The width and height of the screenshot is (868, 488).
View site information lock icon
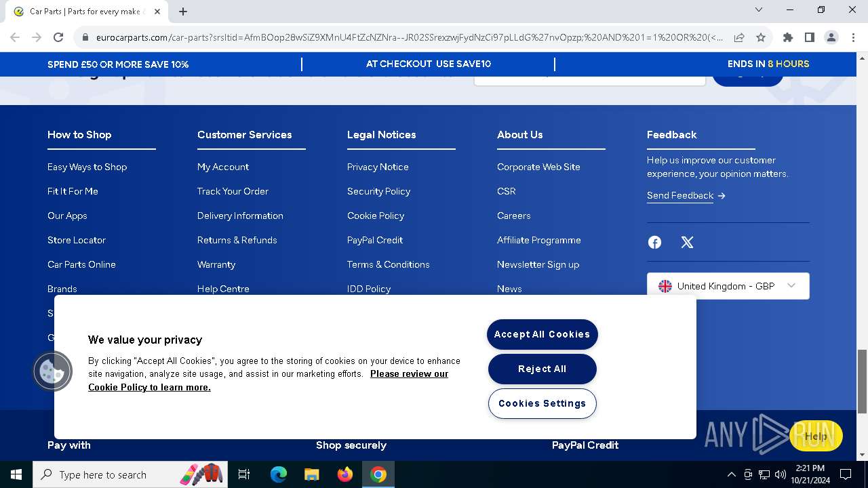(85, 37)
